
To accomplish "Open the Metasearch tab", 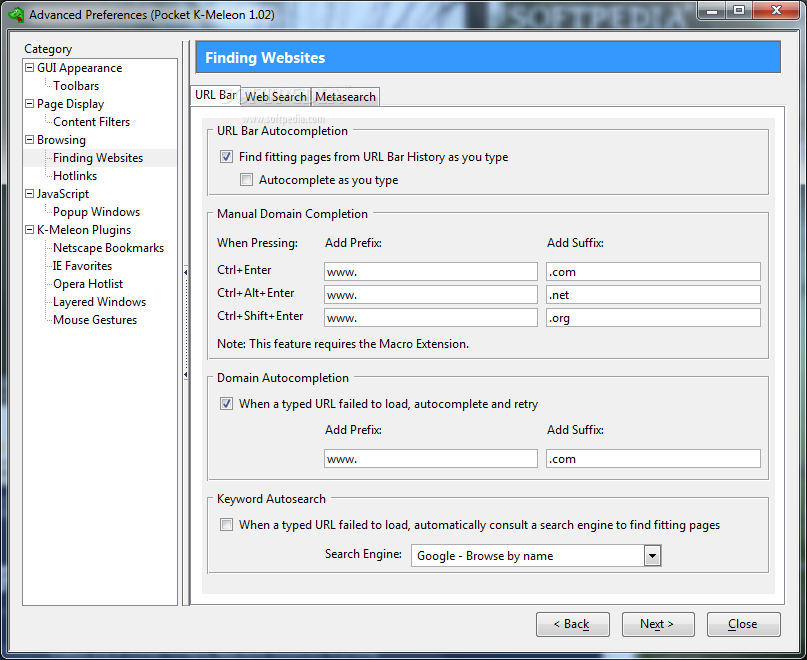I will (345, 97).
